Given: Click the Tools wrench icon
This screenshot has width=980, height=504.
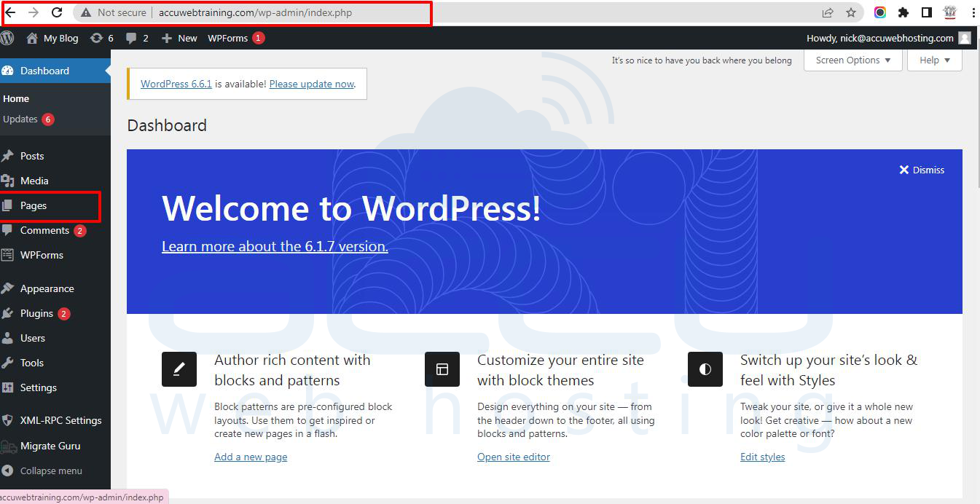Looking at the screenshot, I should tap(7, 363).
